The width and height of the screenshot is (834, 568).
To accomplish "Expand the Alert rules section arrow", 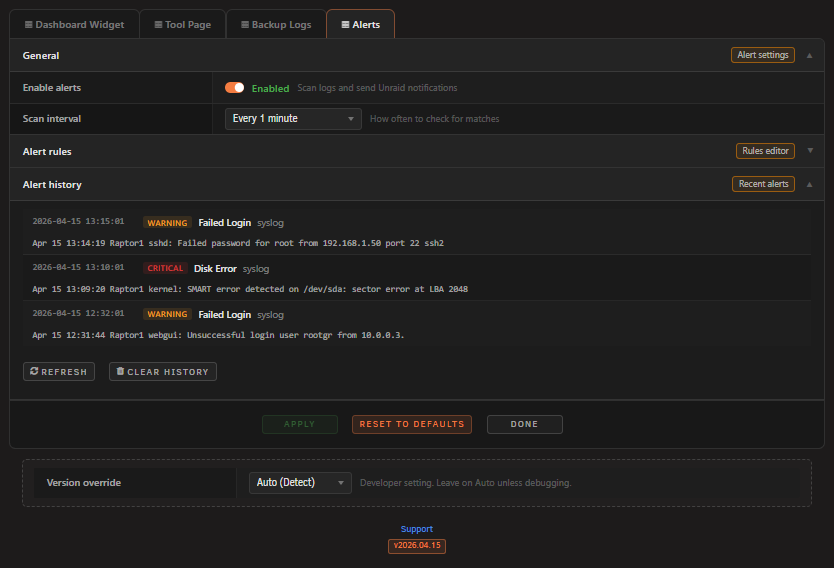I will coord(810,151).
